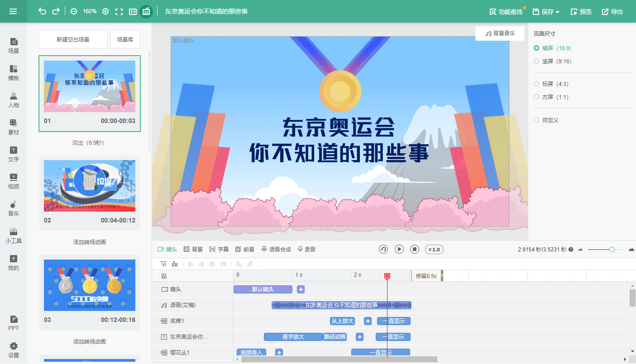Open the hamburger main menu
The image size is (636, 364).
pyautogui.click(x=13, y=11)
